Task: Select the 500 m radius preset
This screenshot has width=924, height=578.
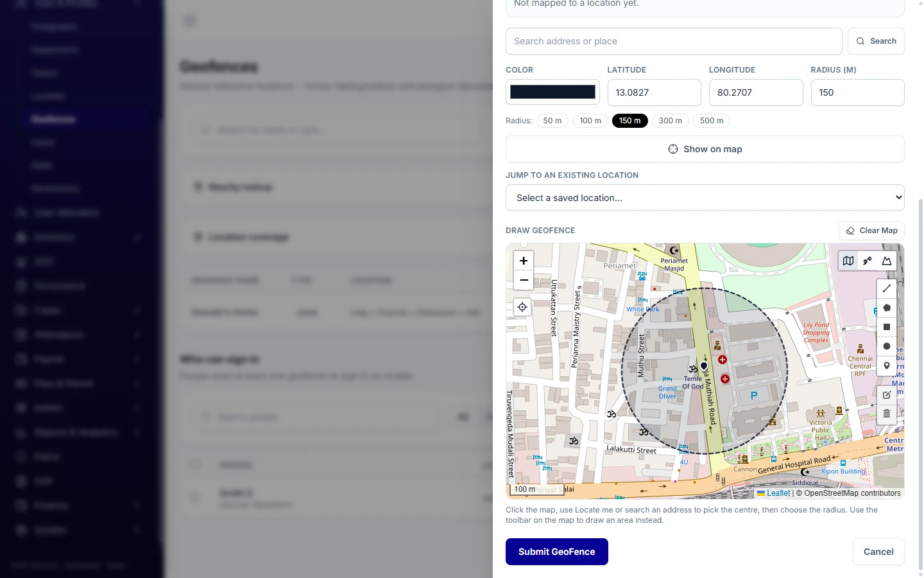Action: [x=712, y=121]
